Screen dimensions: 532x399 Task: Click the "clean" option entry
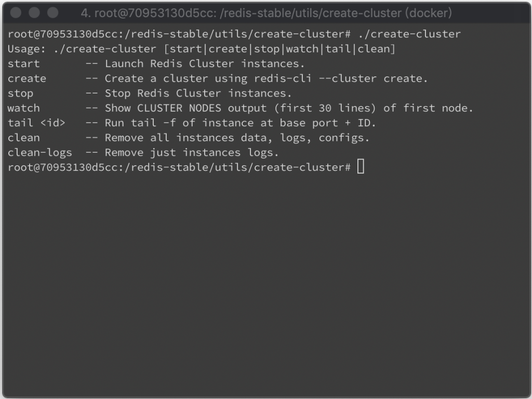[x=24, y=138]
